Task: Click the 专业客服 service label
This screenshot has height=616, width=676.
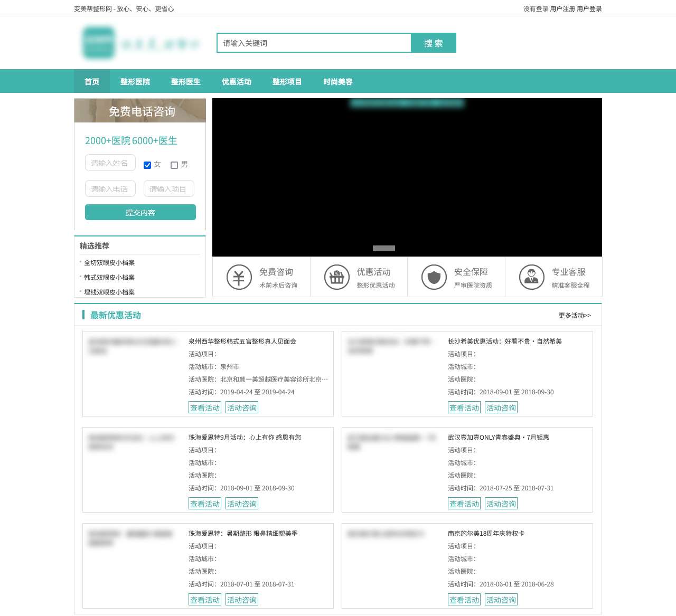Action: pyautogui.click(x=569, y=272)
